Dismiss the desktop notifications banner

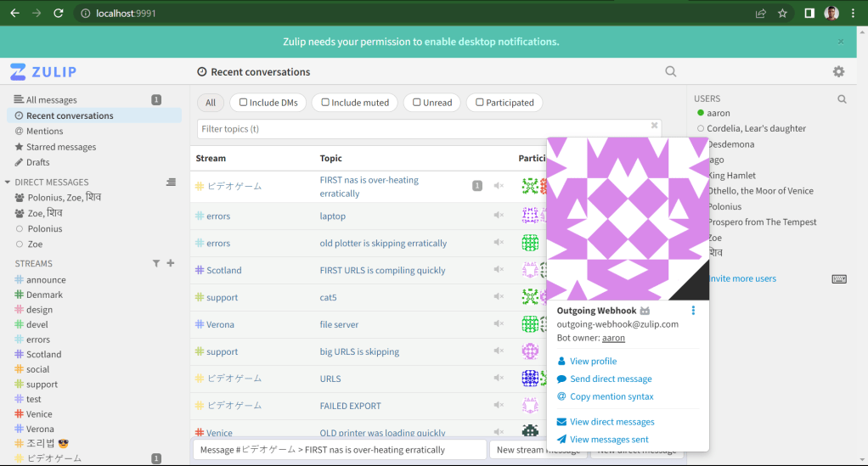click(841, 42)
